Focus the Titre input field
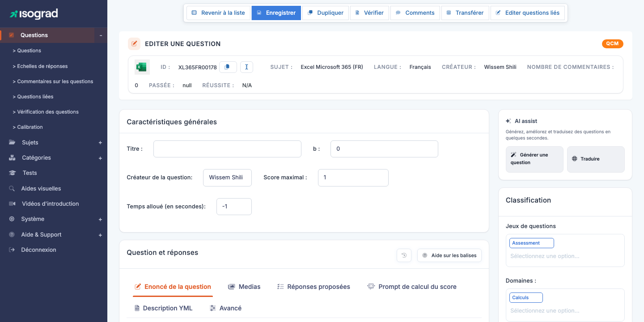This screenshot has width=644, height=322. pos(227,149)
